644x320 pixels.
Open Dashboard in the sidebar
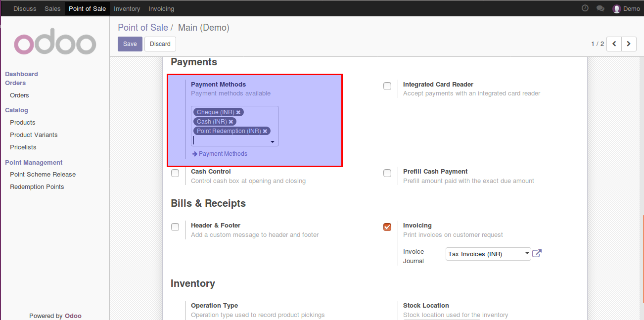21,74
